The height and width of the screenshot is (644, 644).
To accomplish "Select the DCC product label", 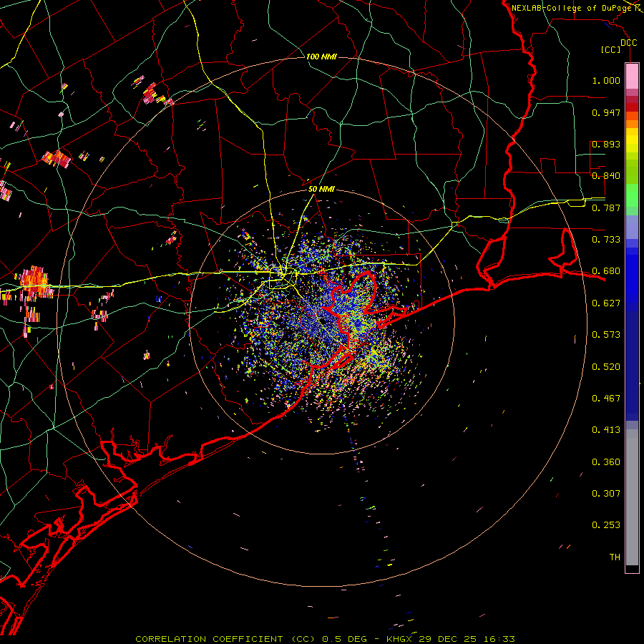I will pyautogui.click(x=628, y=43).
